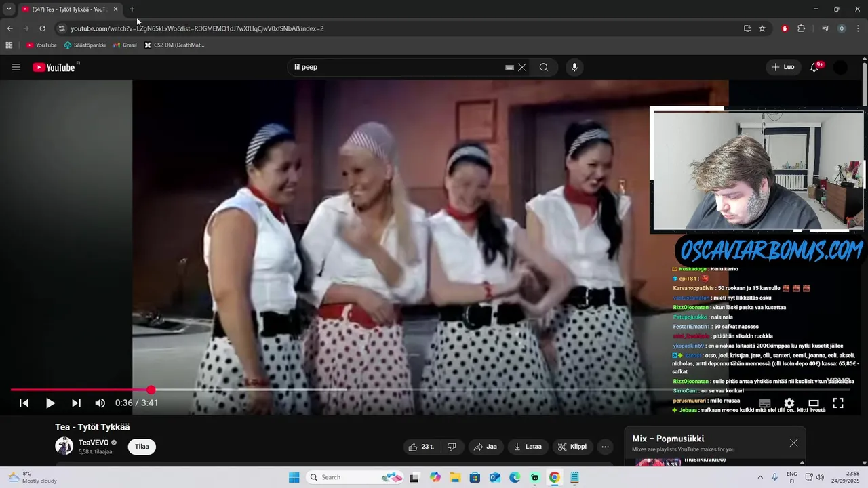868x488 pixels.
Task: Close the Tea - Tytöt Tykkää tab
Action: pyautogui.click(x=115, y=9)
